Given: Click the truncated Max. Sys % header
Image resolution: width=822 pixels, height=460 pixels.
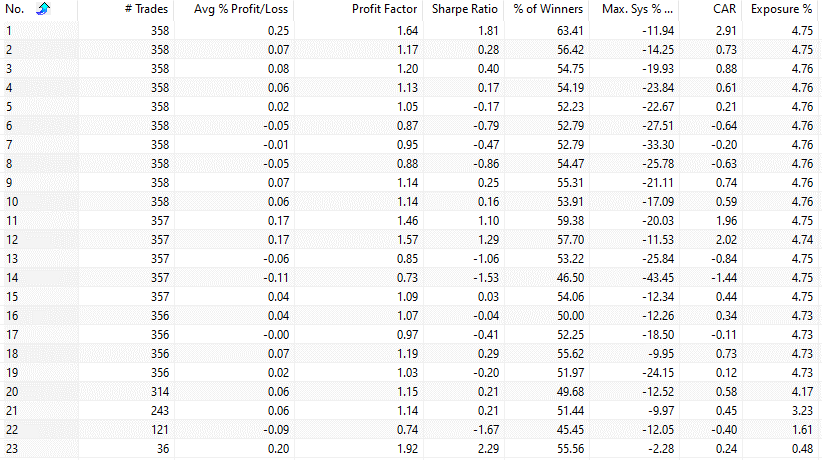Looking at the screenshot, I should [x=638, y=9].
